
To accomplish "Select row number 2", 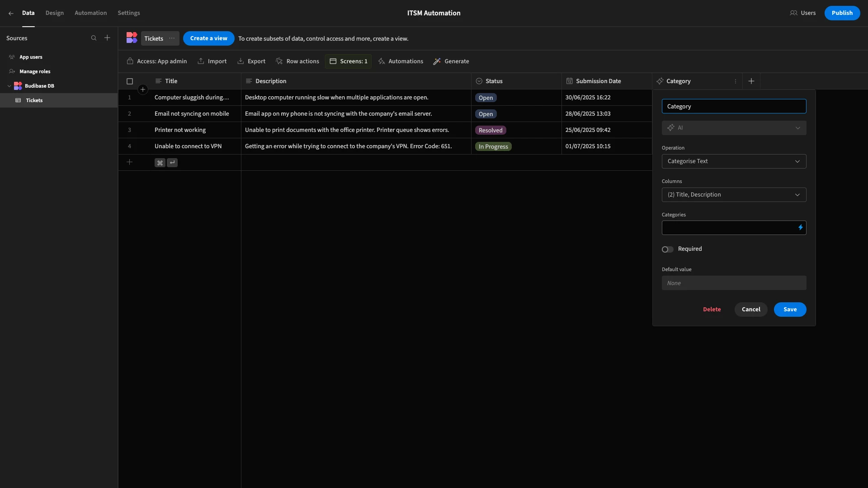I will point(129,114).
